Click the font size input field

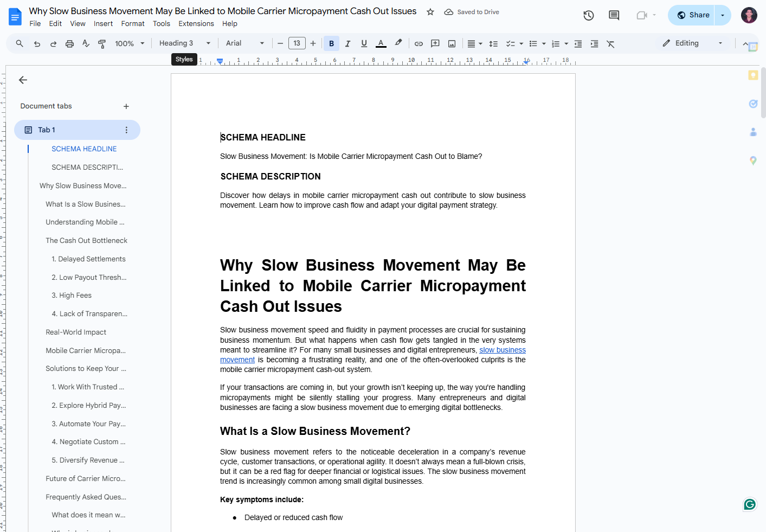[297, 43]
